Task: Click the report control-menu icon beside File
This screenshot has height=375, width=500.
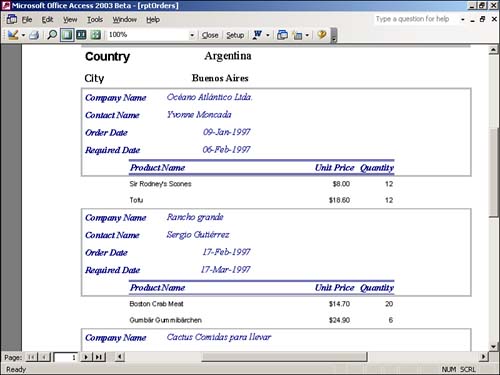Action: [12, 19]
